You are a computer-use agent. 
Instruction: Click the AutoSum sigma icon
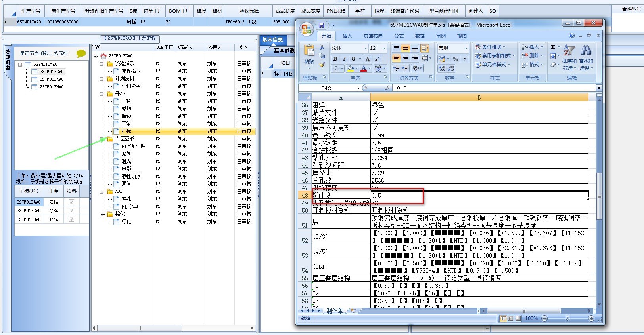(553, 47)
